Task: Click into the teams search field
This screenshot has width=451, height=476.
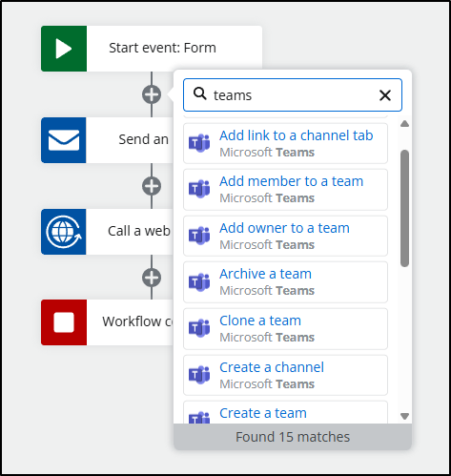Action: coord(293,95)
